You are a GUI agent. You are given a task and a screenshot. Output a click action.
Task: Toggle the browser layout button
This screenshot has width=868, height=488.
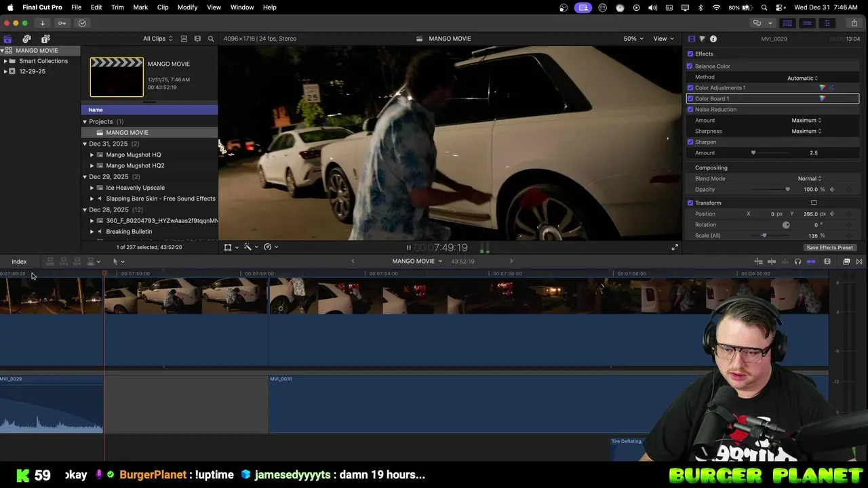coord(787,23)
